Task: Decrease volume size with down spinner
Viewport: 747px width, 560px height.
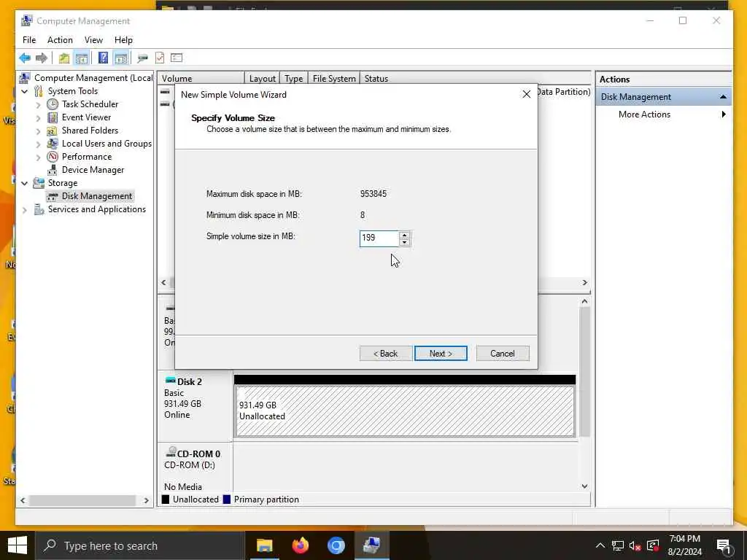Action: click(x=404, y=242)
